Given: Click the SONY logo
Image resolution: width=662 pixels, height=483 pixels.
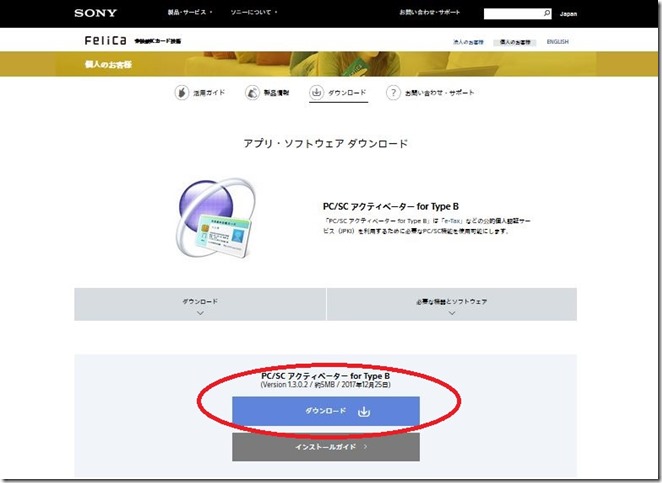Looking at the screenshot, I should point(95,13).
